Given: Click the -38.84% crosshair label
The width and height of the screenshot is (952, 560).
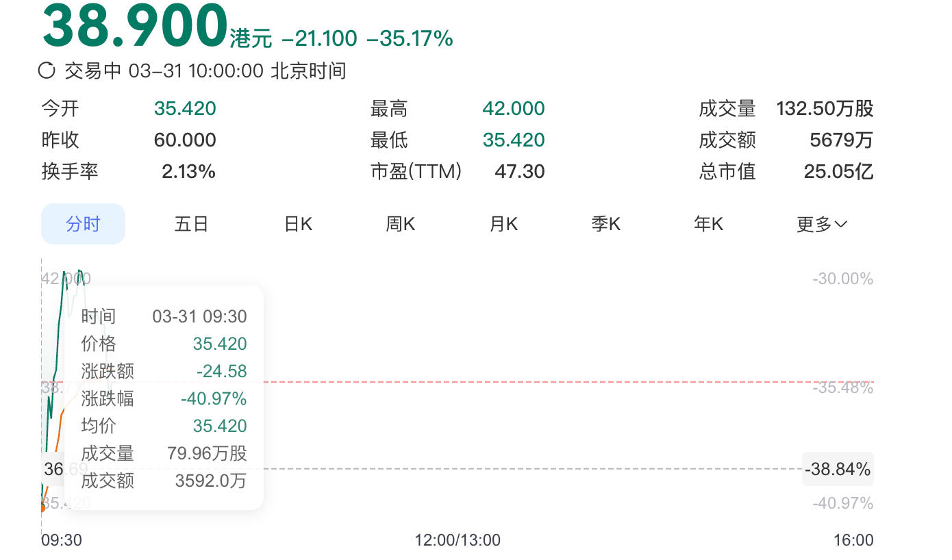Looking at the screenshot, I should (838, 470).
